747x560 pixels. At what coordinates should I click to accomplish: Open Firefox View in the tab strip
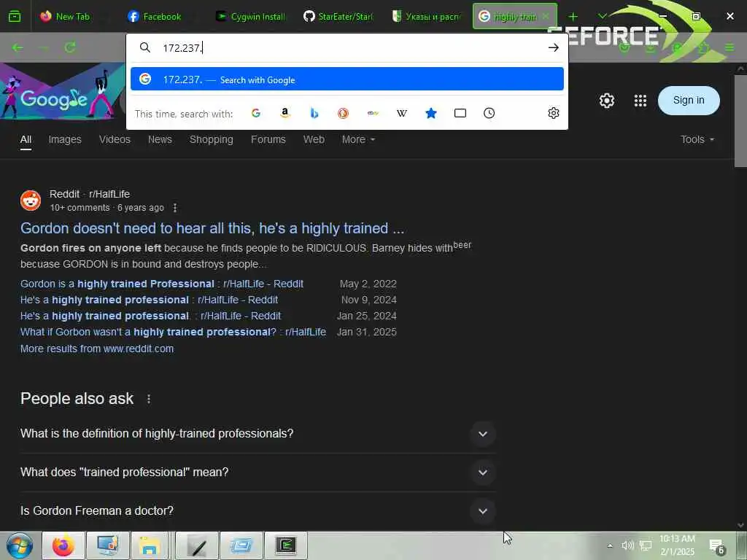pyautogui.click(x=15, y=16)
